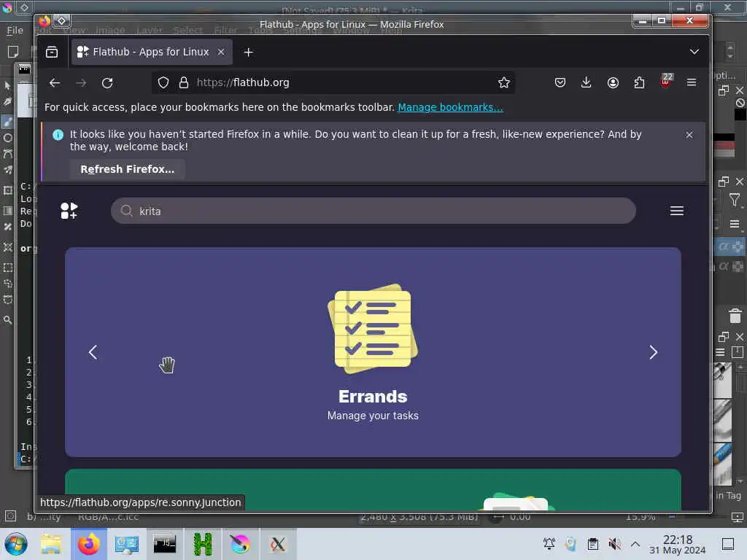The width and height of the screenshot is (747, 560).
Task: Open the Firefox downloads panel
Action: point(587,83)
